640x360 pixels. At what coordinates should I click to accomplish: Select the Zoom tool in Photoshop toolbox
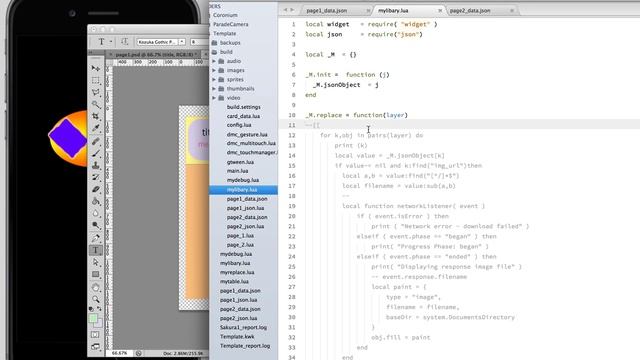point(96,300)
